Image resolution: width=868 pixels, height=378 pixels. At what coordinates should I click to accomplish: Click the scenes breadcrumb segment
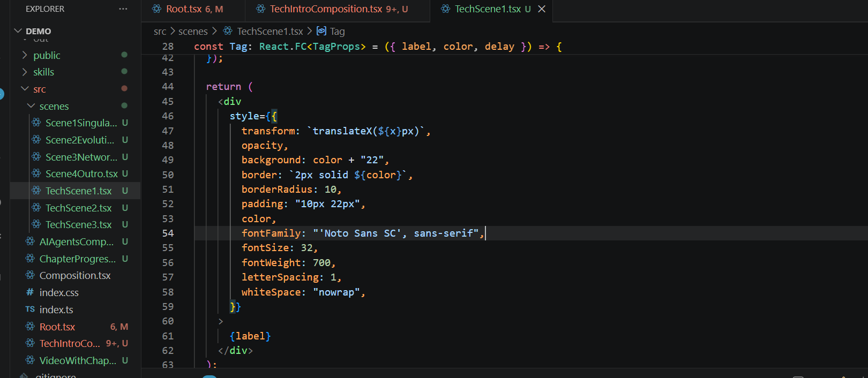[193, 32]
